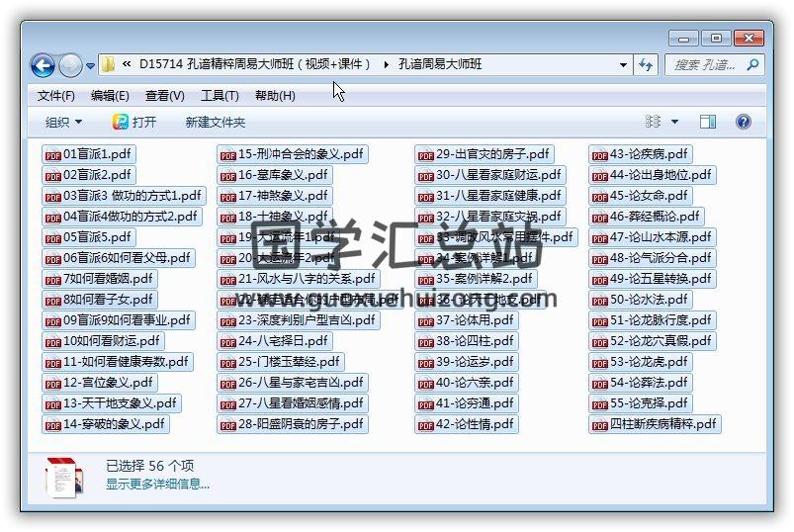Select the PDF icon of 02盲派2.pdf

(52, 176)
